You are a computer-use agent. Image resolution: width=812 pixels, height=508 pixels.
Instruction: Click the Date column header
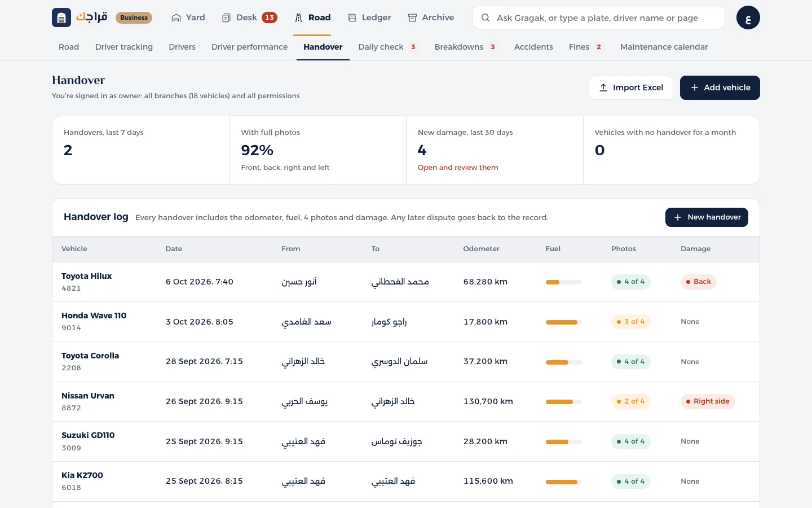(174, 249)
